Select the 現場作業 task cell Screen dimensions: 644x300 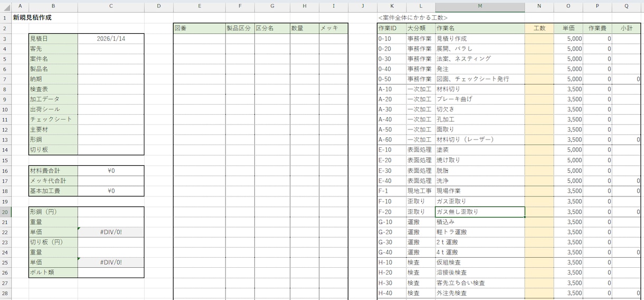[480, 191]
